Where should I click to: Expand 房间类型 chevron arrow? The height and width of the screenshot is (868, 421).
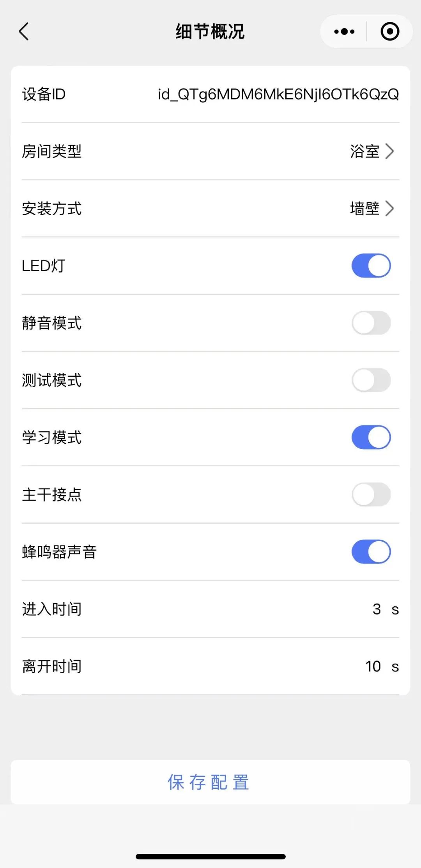click(x=389, y=151)
